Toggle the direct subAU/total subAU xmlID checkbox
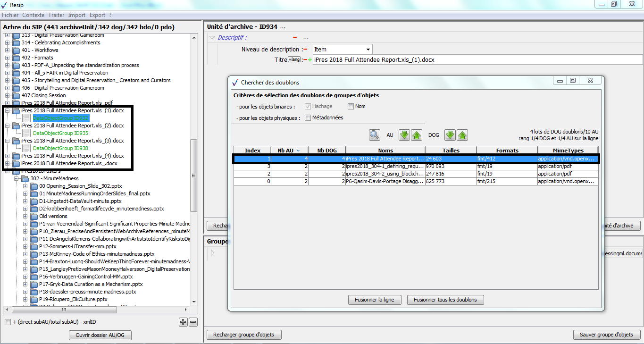Screen dimensions: 644x344 [8, 322]
